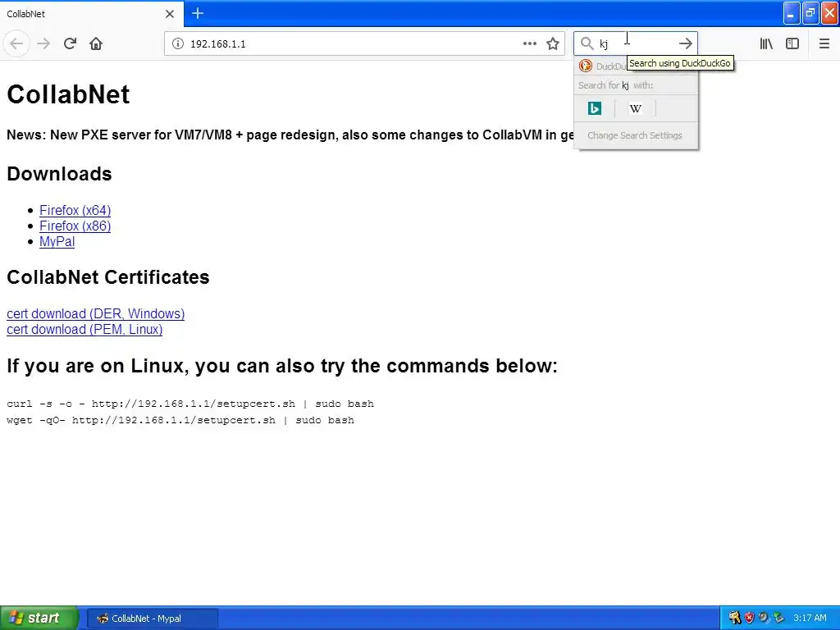Open the Windows start menu
This screenshot has height=630, width=840.
pos(39,618)
